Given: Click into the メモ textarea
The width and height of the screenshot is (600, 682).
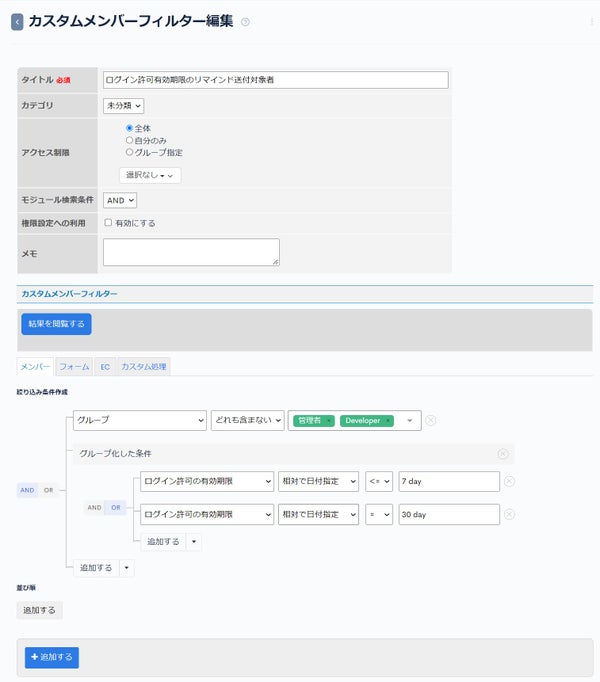Looking at the screenshot, I should coord(191,252).
